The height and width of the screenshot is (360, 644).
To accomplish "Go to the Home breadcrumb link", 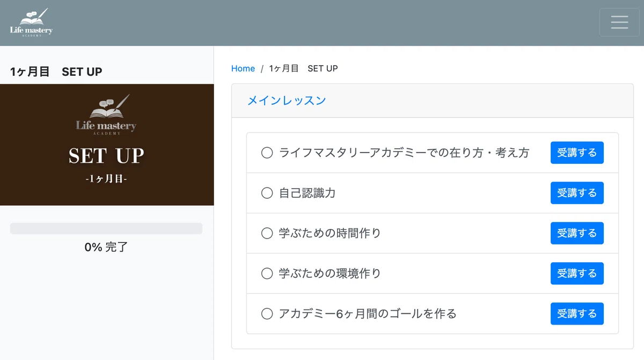I will 243,68.
